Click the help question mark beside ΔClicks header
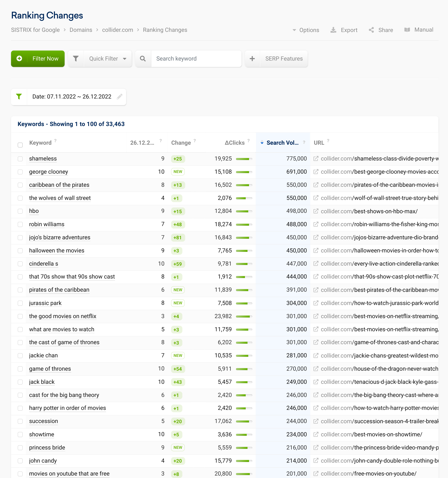Image resolution: width=448 pixels, height=478 pixels. tap(249, 141)
